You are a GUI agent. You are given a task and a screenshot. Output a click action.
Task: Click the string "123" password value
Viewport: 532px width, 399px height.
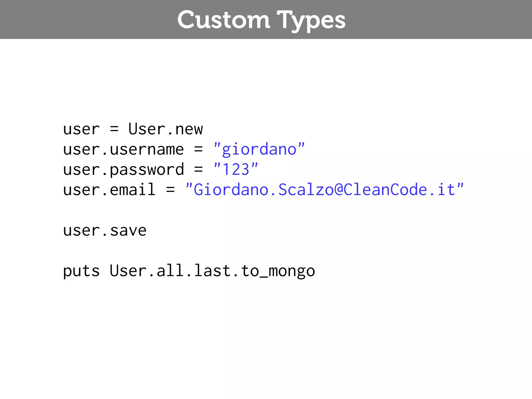236,169
